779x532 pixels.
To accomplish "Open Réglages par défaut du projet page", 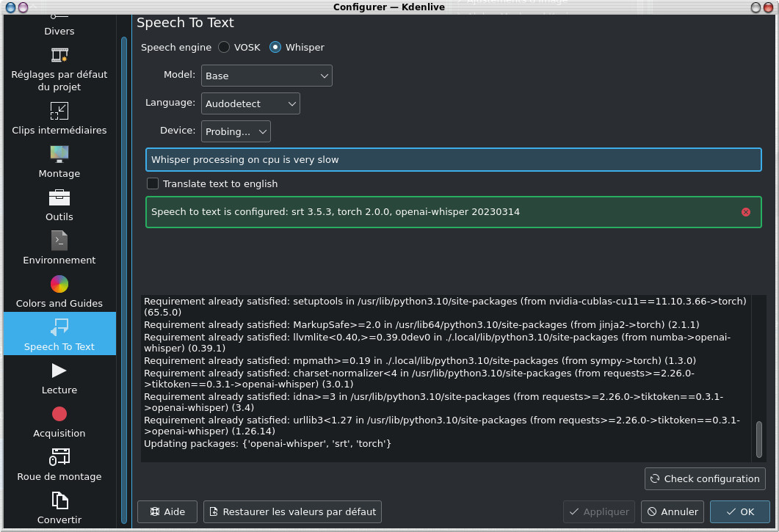I will (59, 70).
